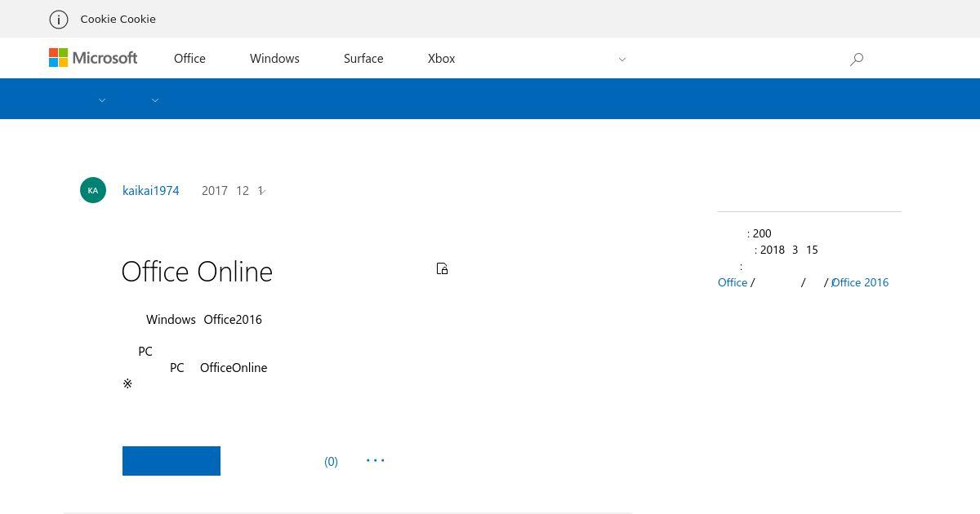Open the Surface navigation menu item

363,59
